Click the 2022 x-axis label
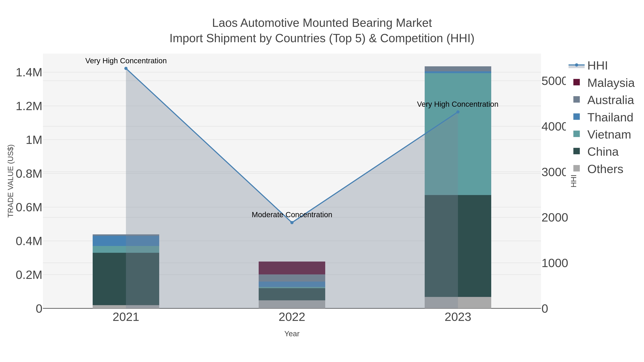Screen dimensions: 644x362 click(292, 317)
